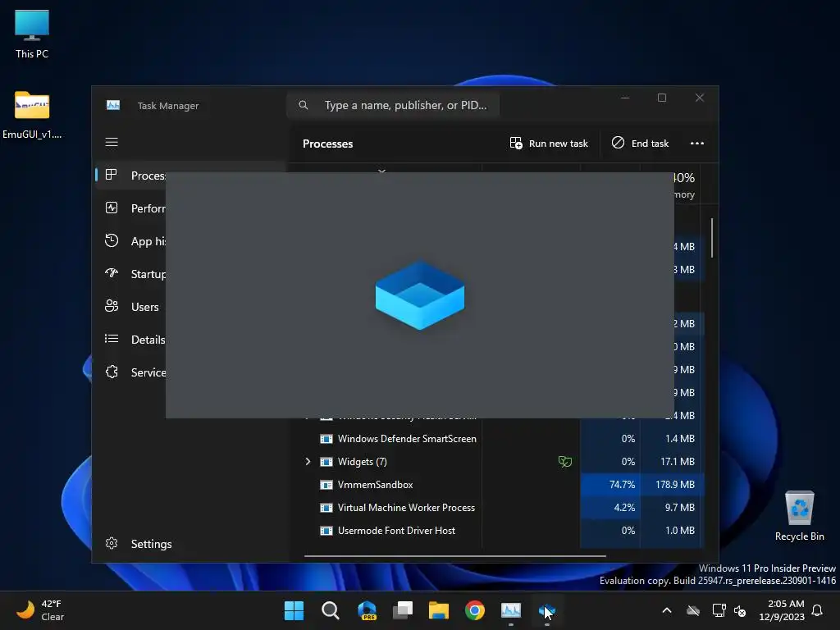Show hidden icons in system tray
The width and height of the screenshot is (840, 630).
coord(666,610)
